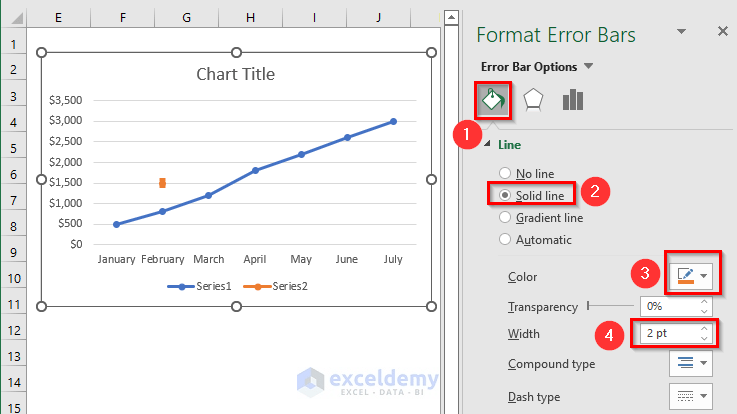Increase line Width with up arrow
Image resolution: width=737 pixels, height=414 pixels.
[704, 329]
